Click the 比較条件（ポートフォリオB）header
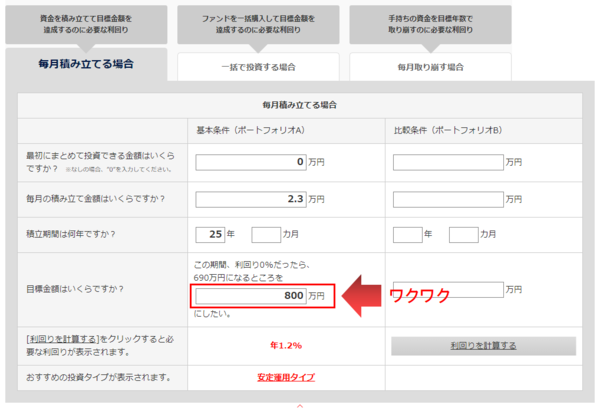Image resolution: width=600 pixels, height=408 pixels. point(448,131)
